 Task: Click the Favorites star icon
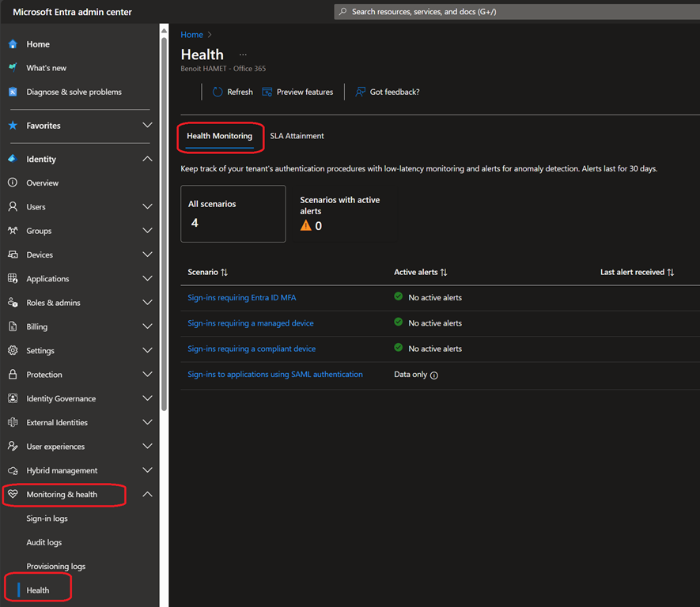point(13,126)
